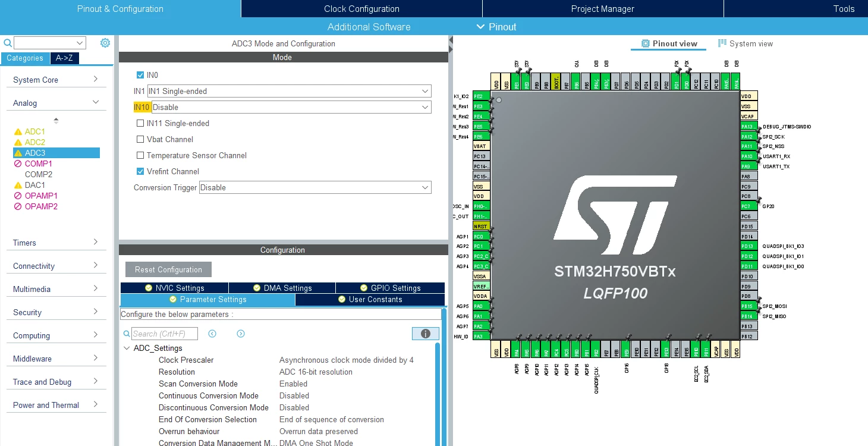Select pin PA13 on the chip
This screenshot has width=868, height=446.
coord(749,127)
